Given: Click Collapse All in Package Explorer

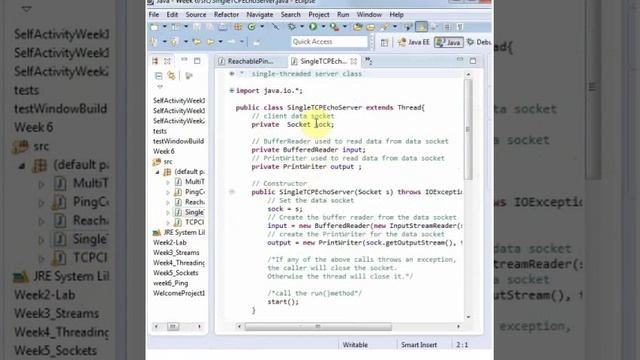Looking at the screenshot, I should click(x=158, y=76).
